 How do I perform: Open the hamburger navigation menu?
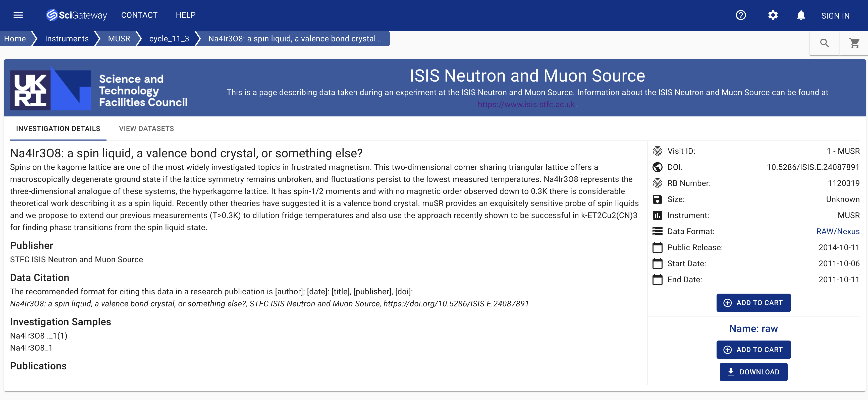pos(18,15)
